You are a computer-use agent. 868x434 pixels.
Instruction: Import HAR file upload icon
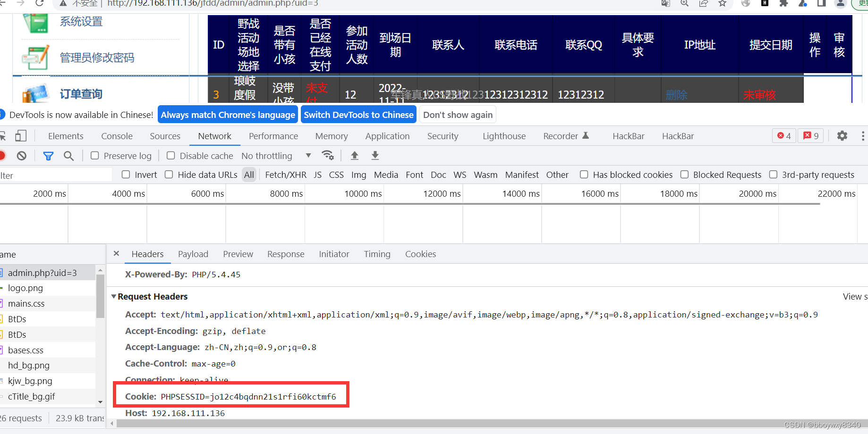(355, 155)
